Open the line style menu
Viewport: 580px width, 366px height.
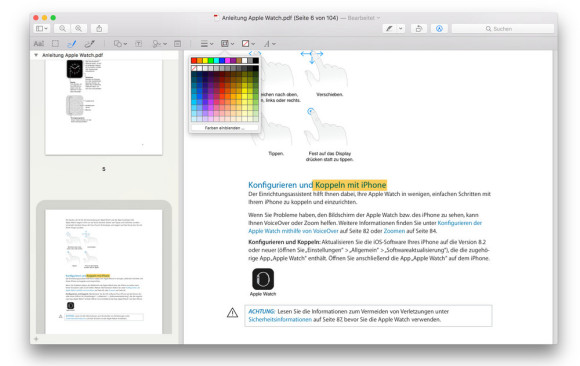(x=207, y=44)
